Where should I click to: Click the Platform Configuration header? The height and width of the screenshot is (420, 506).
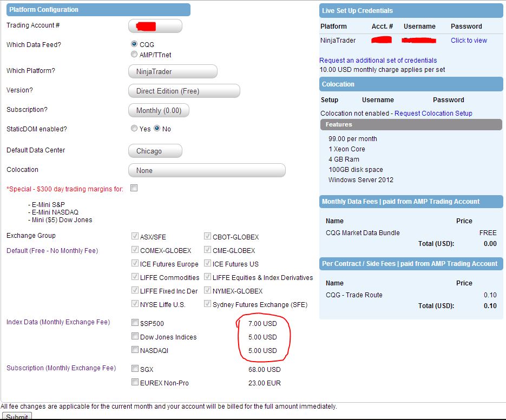[98, 10]
